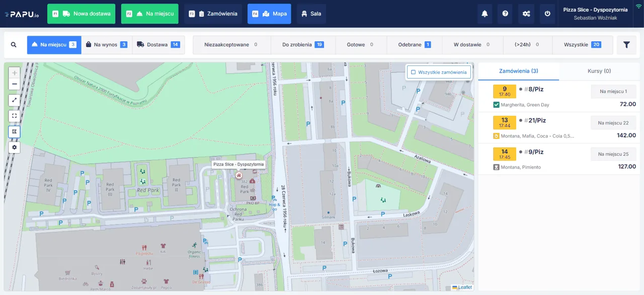Viewport: 644px width, 295px height.
Task: Open the settings gears in top bar
Action: click(x=526, y=14)
